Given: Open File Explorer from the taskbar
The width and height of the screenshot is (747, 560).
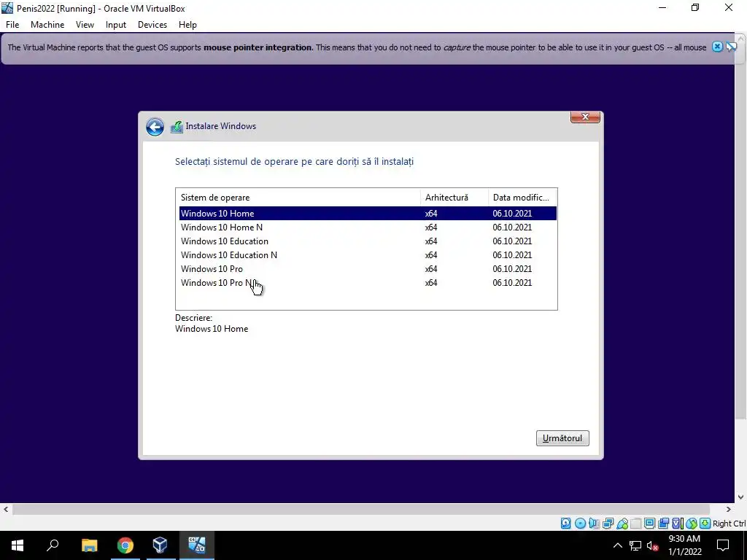Looking at the screenshot, I should pos(90,545).
